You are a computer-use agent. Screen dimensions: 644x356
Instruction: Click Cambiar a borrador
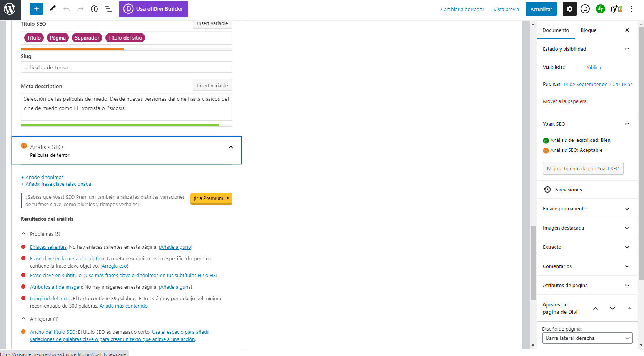[462, 9]
